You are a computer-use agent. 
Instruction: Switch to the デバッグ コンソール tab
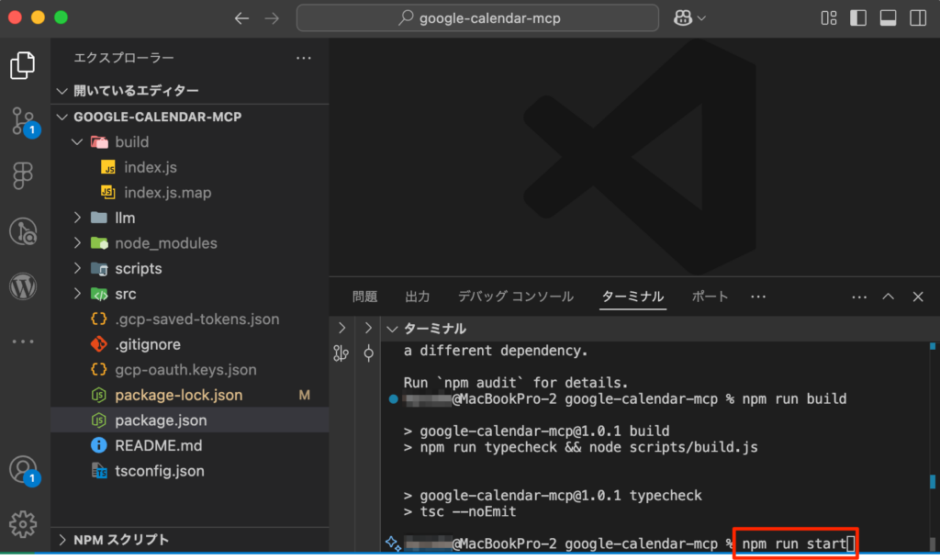click(x=515, y=297)
